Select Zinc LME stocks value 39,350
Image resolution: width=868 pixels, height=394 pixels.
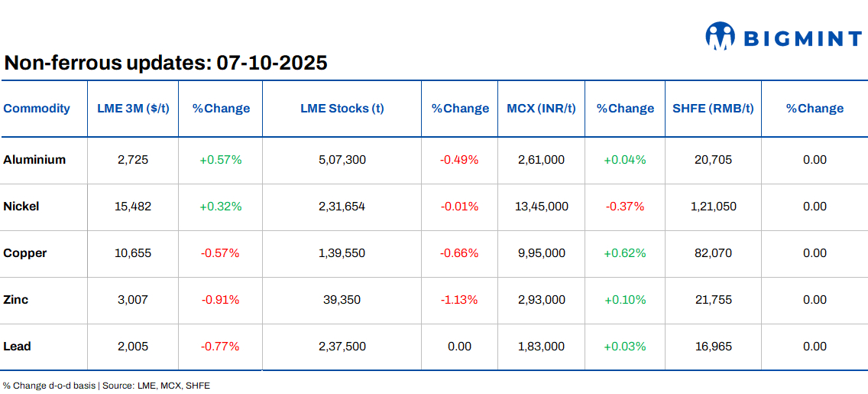[x=342, y=300]
